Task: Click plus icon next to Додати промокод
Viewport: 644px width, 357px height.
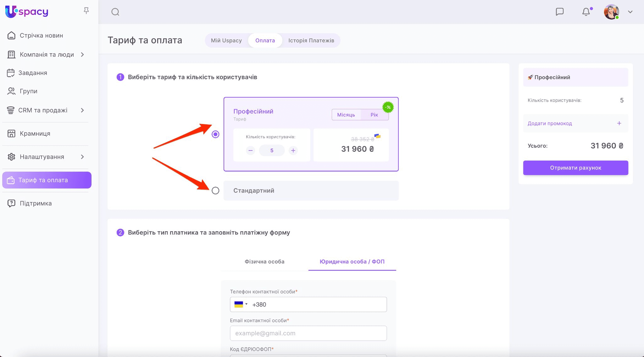Action: click(x=619, y=123)
